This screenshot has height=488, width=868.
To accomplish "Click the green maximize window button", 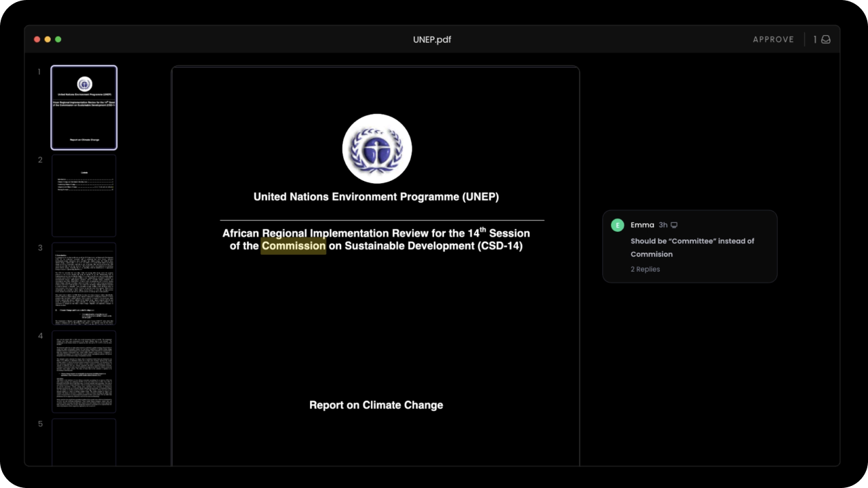I will [x=58, y=39].
